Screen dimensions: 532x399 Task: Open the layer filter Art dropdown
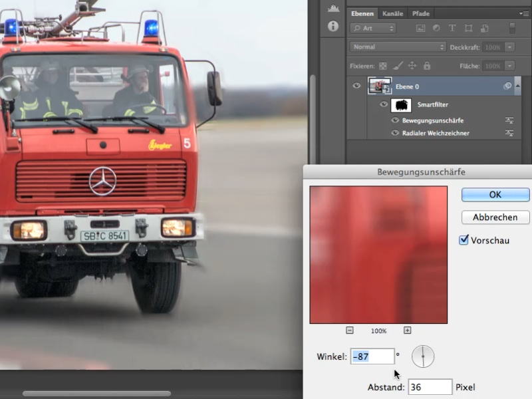(373, 28)
